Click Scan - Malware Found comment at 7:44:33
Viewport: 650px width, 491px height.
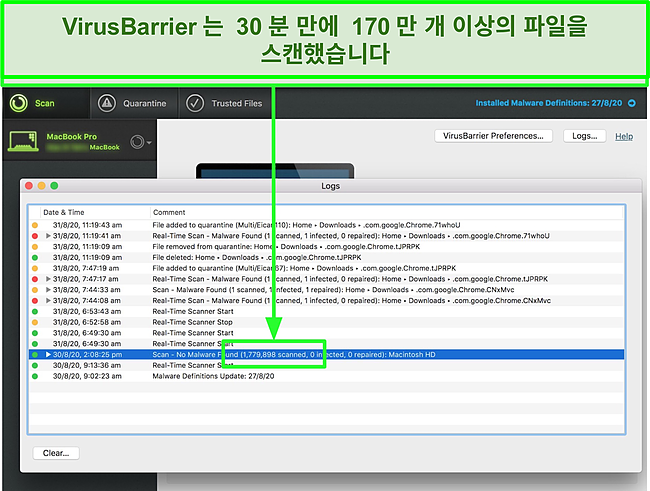click(333, 289)
